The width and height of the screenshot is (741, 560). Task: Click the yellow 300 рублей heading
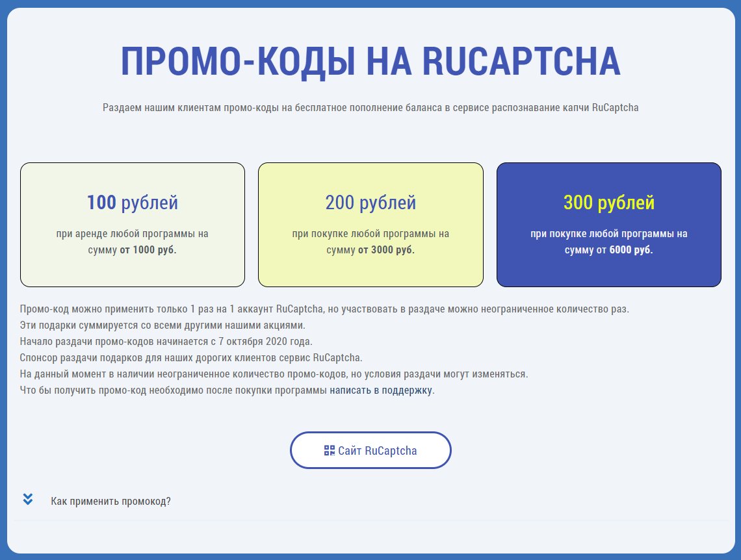point(609,202)
